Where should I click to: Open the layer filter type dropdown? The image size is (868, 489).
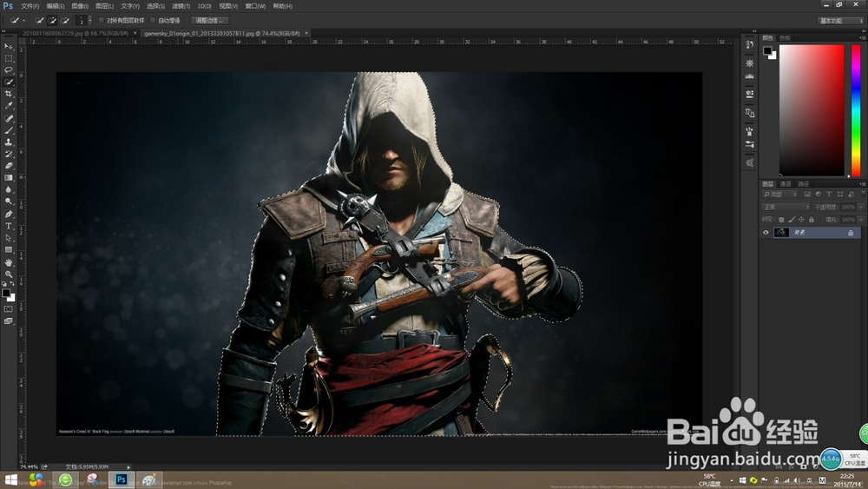pyautogui.click(x=780, y=195)
